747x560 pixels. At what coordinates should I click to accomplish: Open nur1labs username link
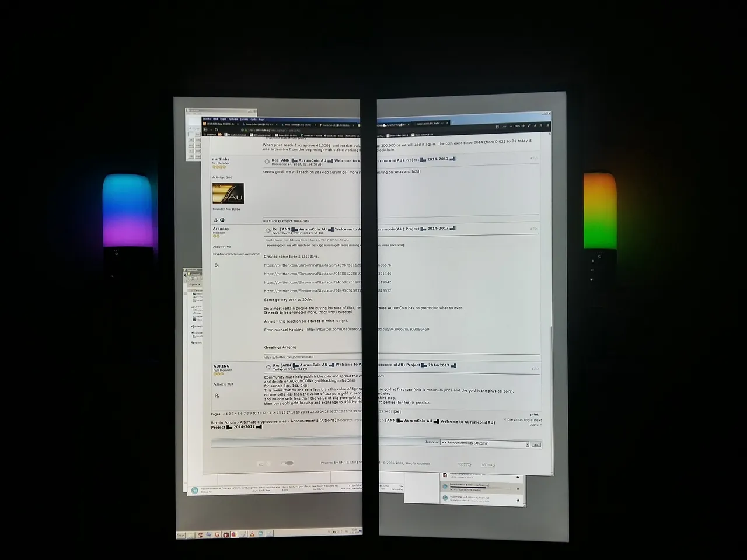tap(221, 159)
